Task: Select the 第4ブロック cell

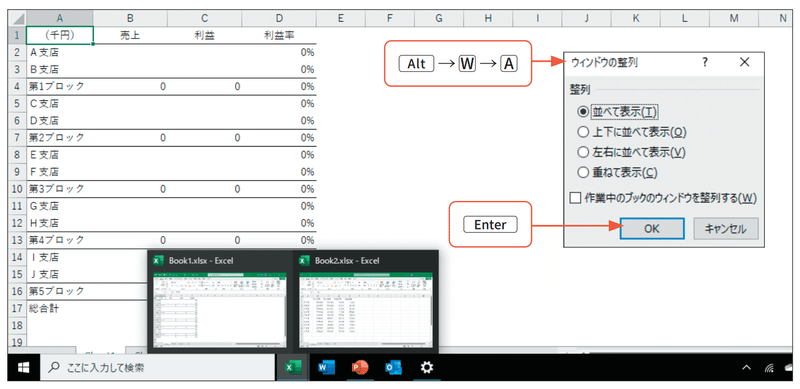Action: 60,240
